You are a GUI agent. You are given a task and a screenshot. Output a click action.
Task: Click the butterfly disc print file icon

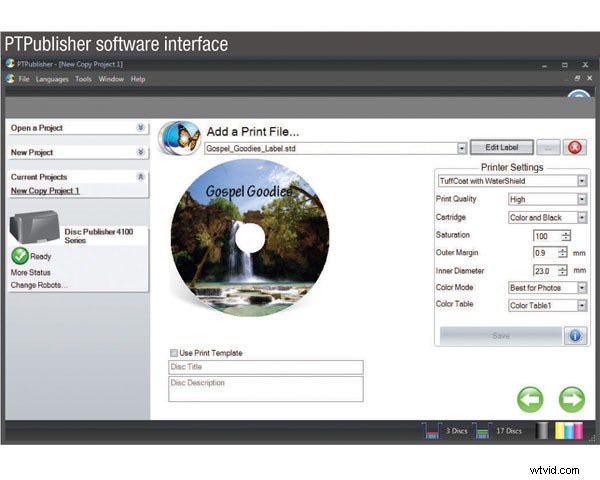point(180,135)
